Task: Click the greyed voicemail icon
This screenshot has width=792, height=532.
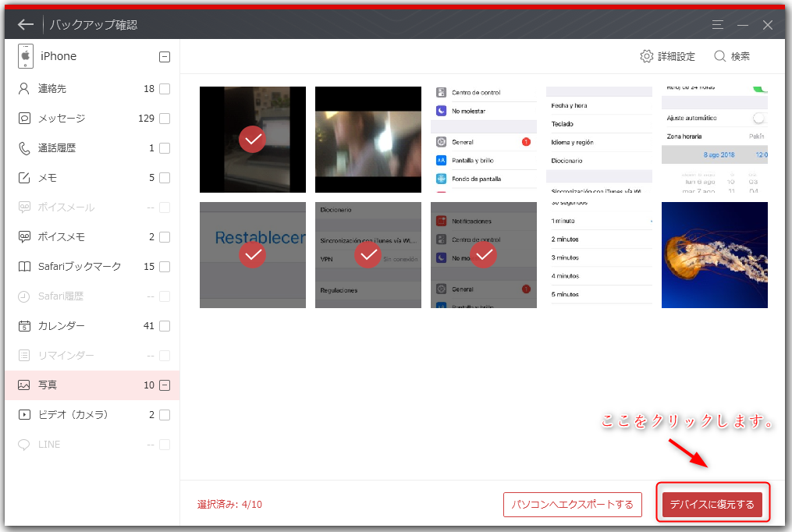Action: point(23,207)
